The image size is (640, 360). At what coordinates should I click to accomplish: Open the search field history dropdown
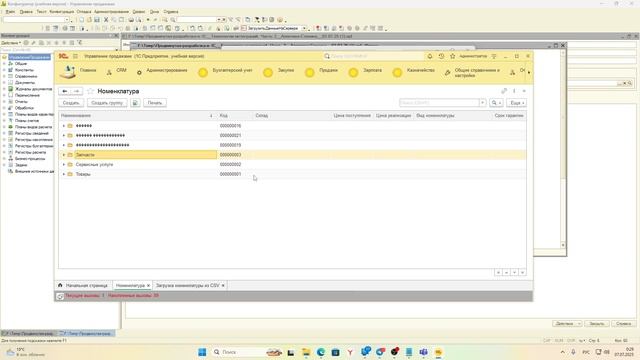click(482, 103)
